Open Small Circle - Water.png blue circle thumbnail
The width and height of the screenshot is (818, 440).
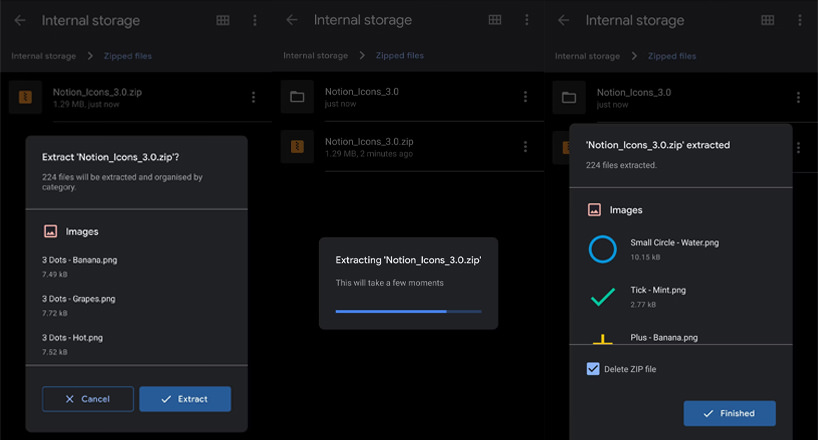pyautogui.click(x=603, y=249)
